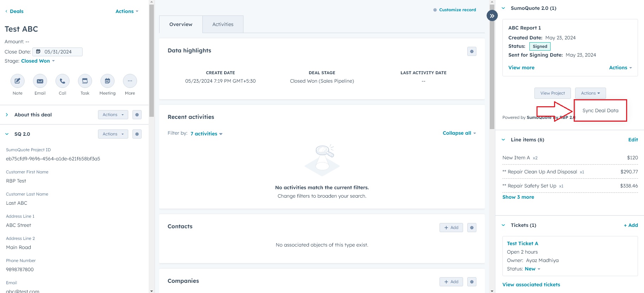Open Actions dropdown in SQ 2.0 header
Viewport: 644px width, 293px height.
click(x=113, y=134)
